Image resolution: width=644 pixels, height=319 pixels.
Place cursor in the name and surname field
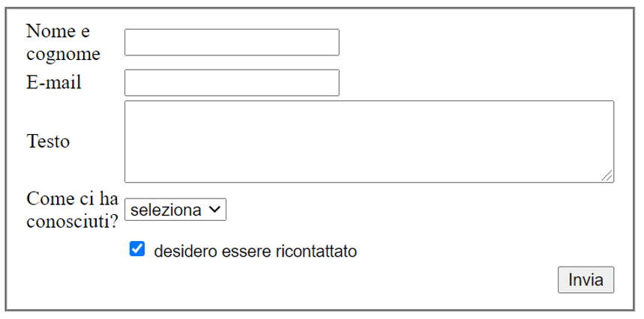(232, 43)
